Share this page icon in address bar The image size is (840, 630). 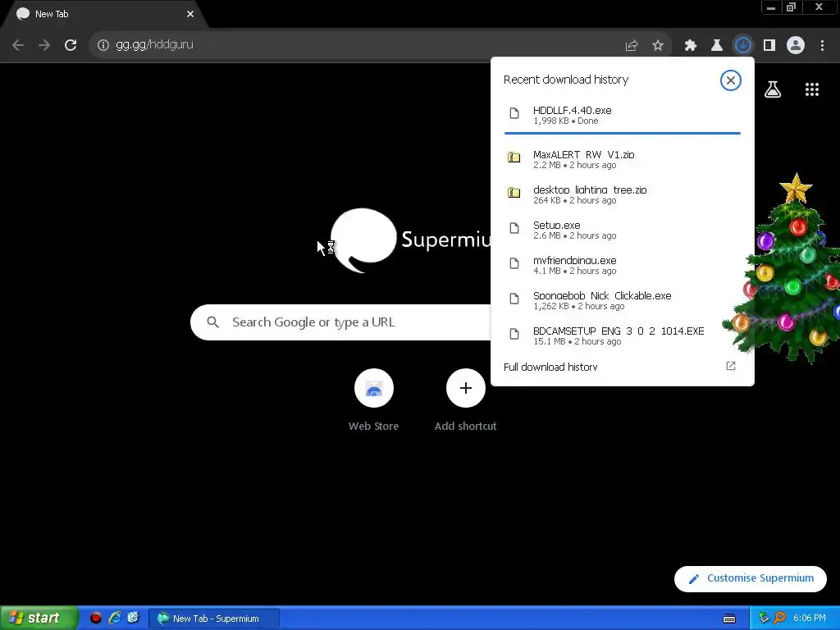632,46
